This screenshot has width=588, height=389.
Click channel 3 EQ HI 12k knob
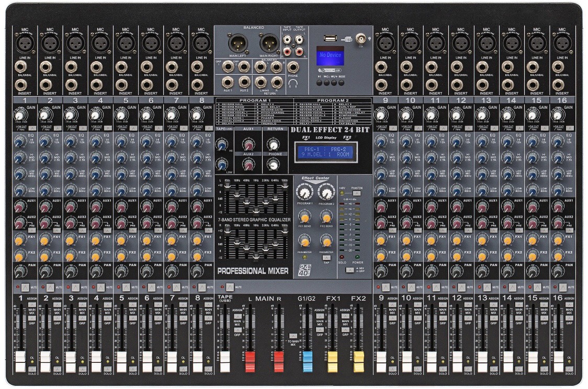click(x=71, y=142)
